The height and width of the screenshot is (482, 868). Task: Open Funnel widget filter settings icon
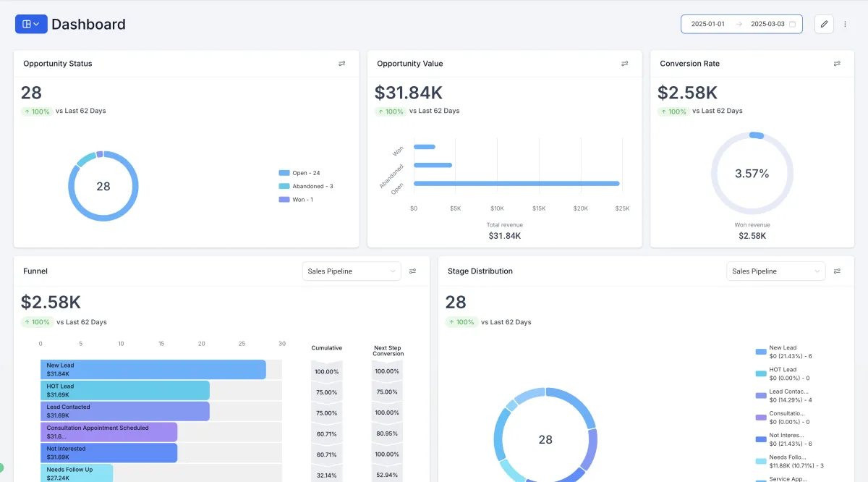[412, 271]
